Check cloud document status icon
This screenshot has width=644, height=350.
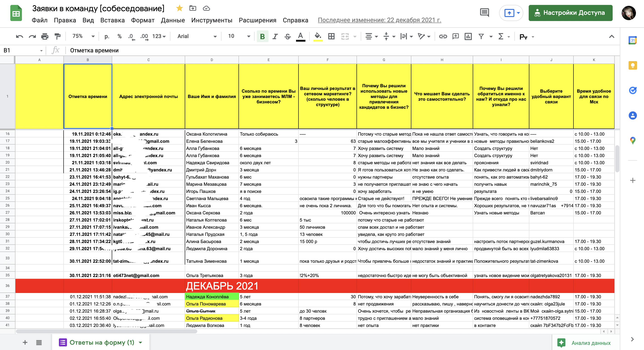[x=206, y=9]
